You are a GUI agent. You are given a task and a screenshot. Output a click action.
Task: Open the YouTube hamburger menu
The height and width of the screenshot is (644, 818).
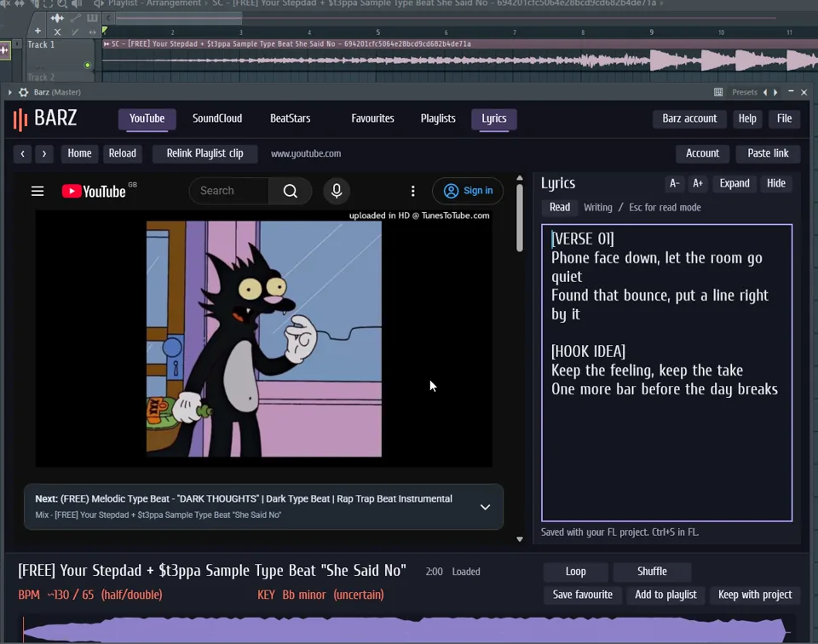click(x=37, y=192)
